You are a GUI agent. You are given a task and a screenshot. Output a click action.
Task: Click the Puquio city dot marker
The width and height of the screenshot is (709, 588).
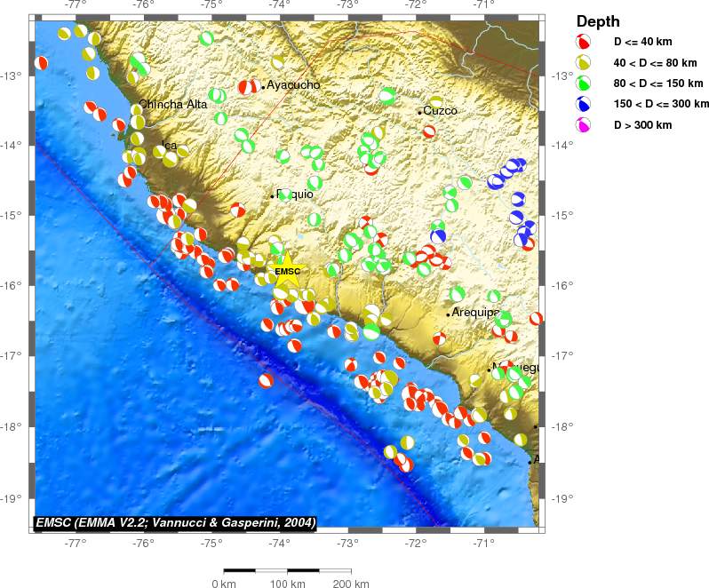point(272,196)
